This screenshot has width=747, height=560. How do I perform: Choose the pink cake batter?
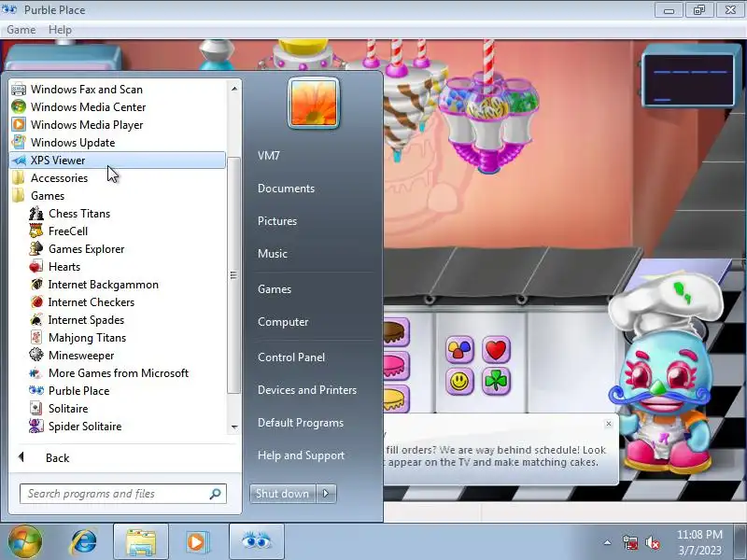[x=396, y=365]
